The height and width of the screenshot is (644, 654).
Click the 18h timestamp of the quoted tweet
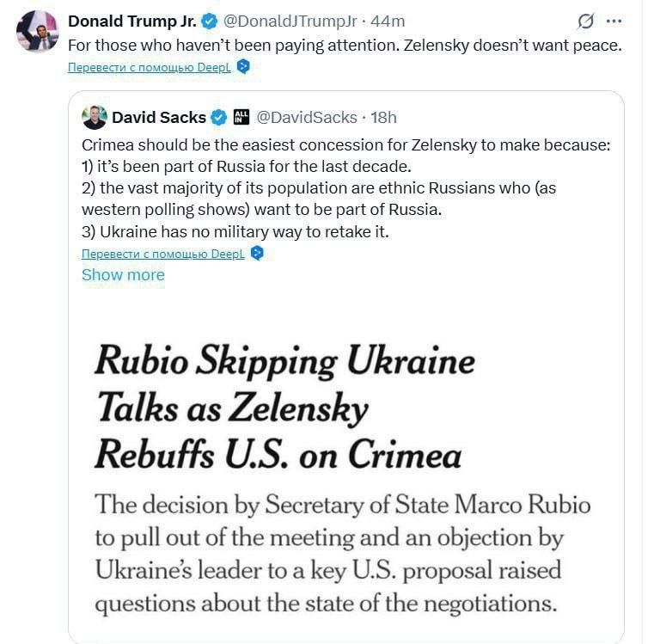click(383, 118)
